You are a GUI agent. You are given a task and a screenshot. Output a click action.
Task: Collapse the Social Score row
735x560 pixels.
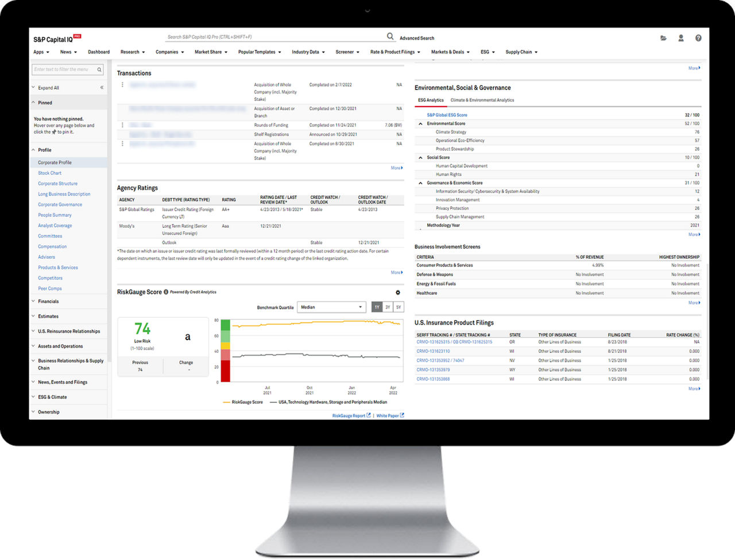[420, 158]
